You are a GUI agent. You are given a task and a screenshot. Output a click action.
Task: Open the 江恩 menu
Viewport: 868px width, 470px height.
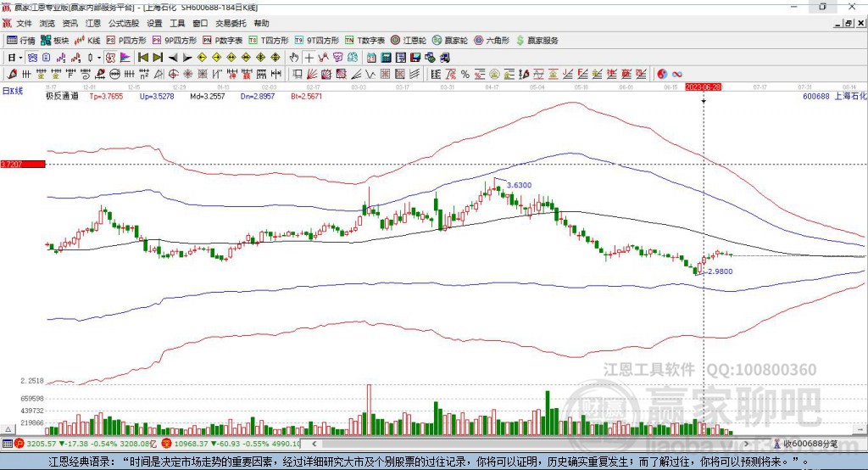point(93,23)
